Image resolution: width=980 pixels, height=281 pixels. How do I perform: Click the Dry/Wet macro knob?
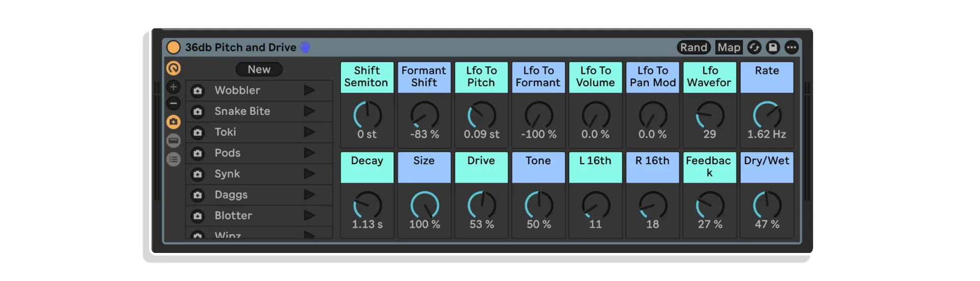(x=768, y=205)
